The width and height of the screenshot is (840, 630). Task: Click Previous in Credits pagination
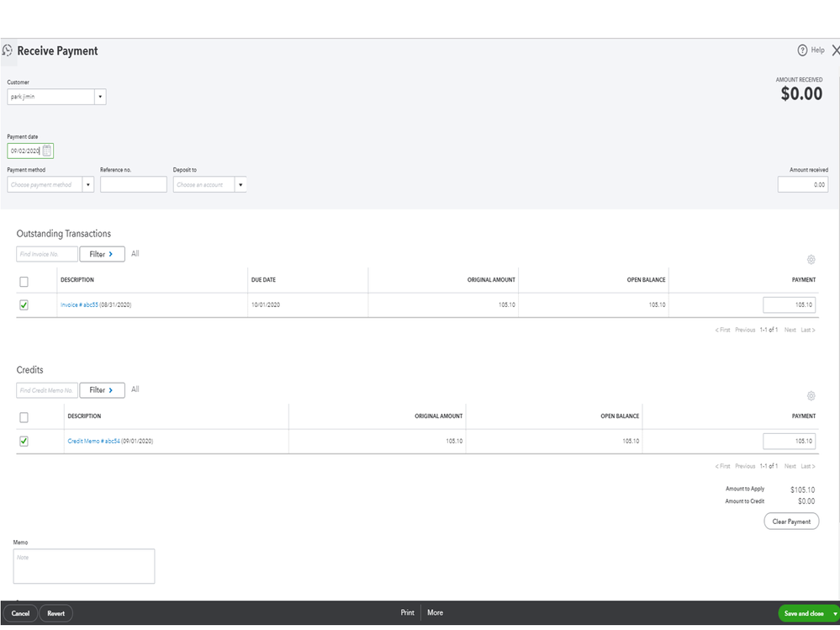coord(745,467)
